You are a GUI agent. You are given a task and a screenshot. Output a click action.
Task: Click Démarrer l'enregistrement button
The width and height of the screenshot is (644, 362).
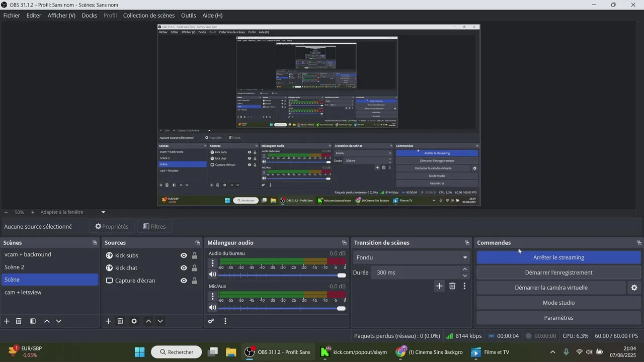(x=558, y=273)
